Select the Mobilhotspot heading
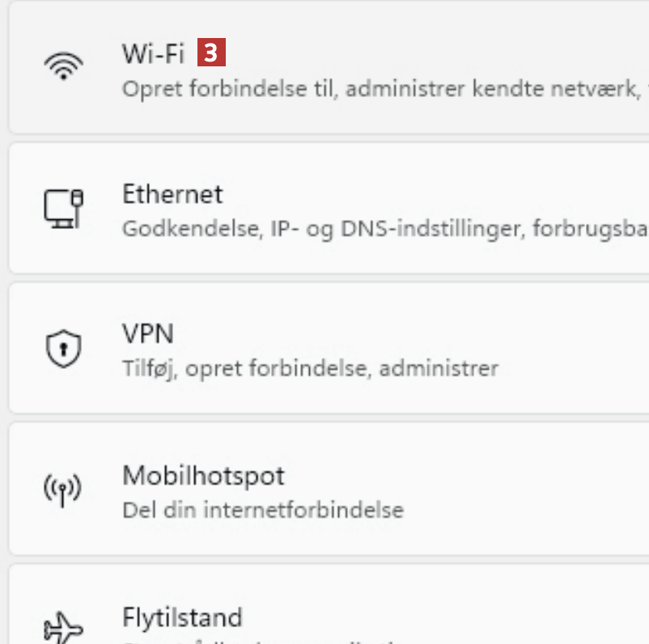The image size is (649, 644). click(203, 475)
